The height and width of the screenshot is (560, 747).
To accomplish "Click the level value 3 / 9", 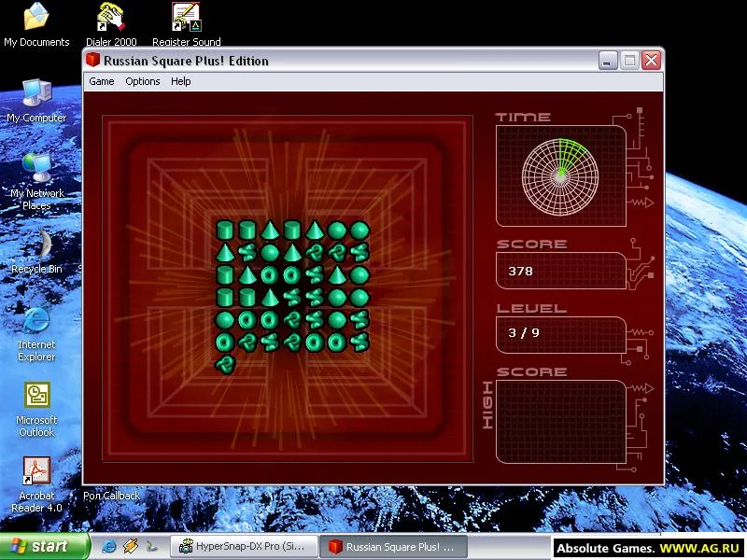I will (x=524, y=332).
